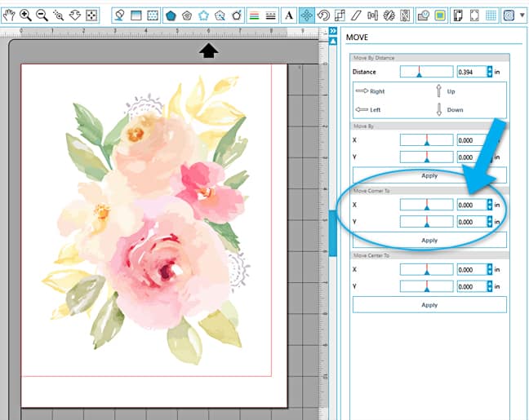Toggle the grid icon in toolbar
The height and width of the screenshot is (420, 529).
coord(491,15)
